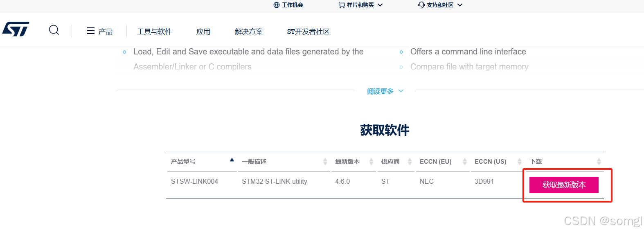Sort the table by 供应商
Viewport: 644px width, 232px height.
pos(396,162)
